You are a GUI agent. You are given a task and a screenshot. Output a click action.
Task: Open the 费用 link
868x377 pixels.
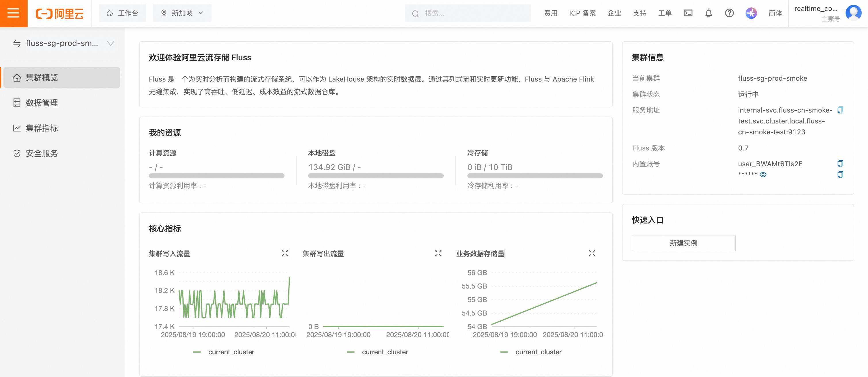tap(551, 13)
